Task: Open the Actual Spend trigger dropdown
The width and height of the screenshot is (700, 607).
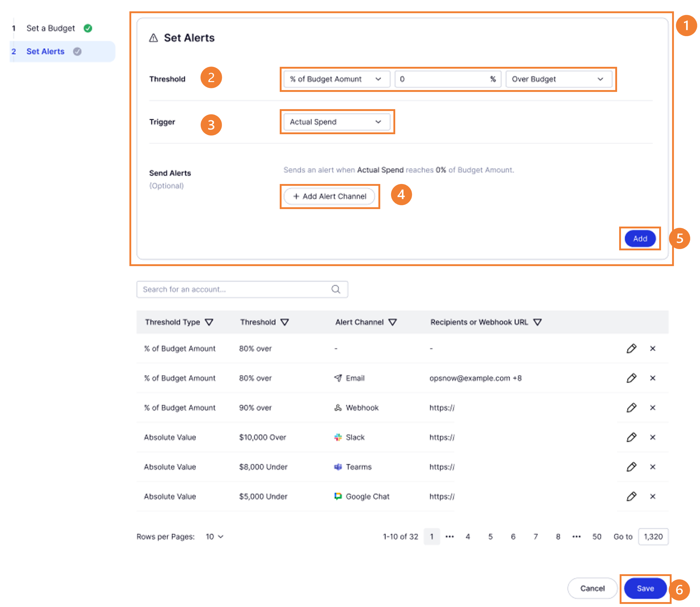Action: point(336,122)
